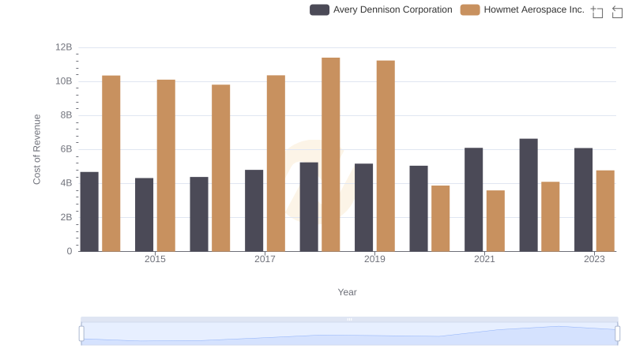Click the zoom select tool icon
The width and height of the screenshot is (632, 364).
[x=597, y=12]
